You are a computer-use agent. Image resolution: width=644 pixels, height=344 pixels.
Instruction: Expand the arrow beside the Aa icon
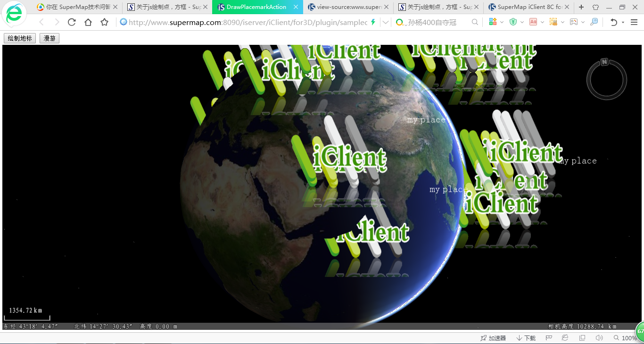(x=542, y=22)
